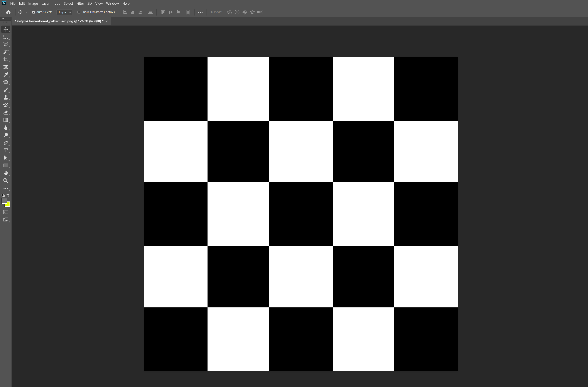588x387 pixels.
Task: Toggle Quick Mask mode
Action: click(x=6, y=212)
